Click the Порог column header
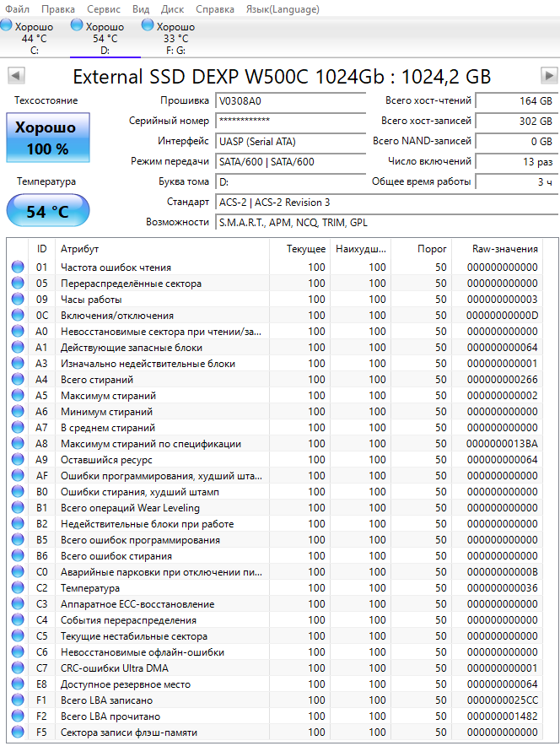The image size is (560, 746). (x=421, y=249)
